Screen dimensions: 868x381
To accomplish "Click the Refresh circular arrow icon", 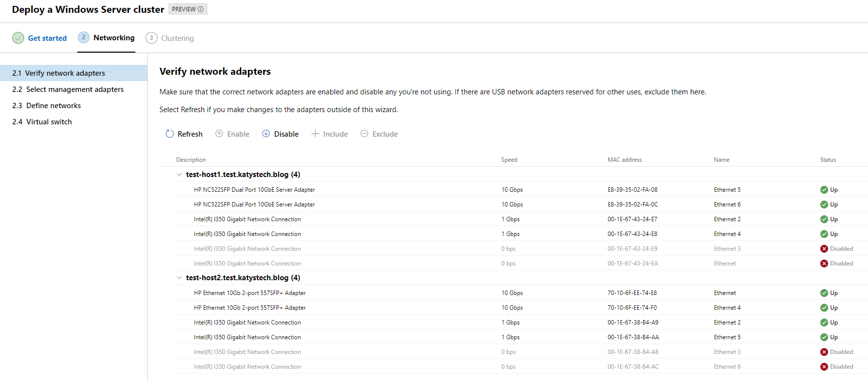I will coord(170,134).
